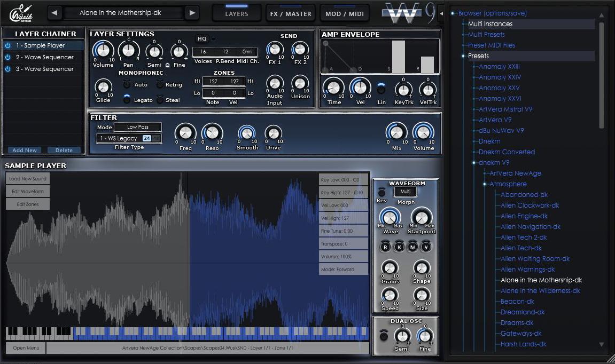The image size is (615, 364).
Task: Click the Waveform M button
Action: tap(412, 247)
